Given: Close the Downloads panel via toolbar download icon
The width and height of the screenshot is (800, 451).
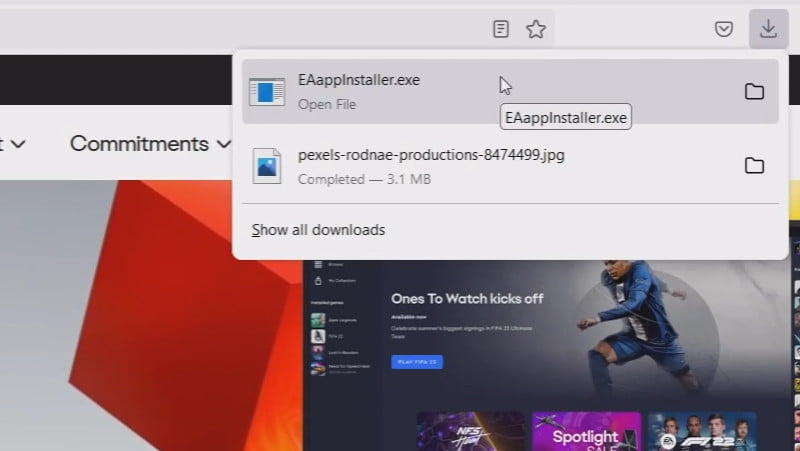Looking at the screenshot, I should (x=768, y=29).
